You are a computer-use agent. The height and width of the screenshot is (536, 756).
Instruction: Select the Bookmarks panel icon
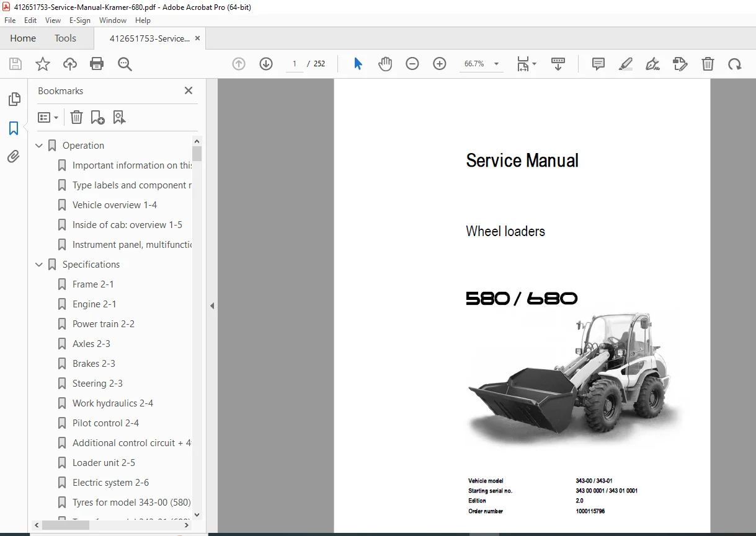(14, 128)
